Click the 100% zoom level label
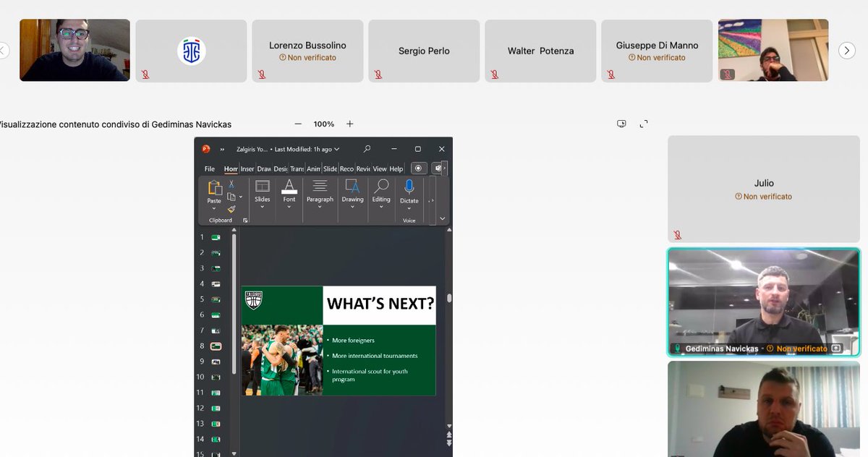Screen dimensions: 868x457 (x=324, y=124)
